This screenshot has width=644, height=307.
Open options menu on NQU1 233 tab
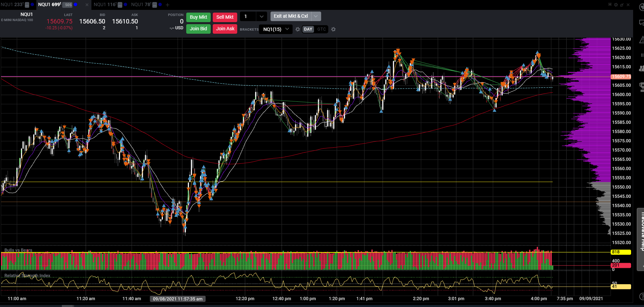[x=27, y=5]
